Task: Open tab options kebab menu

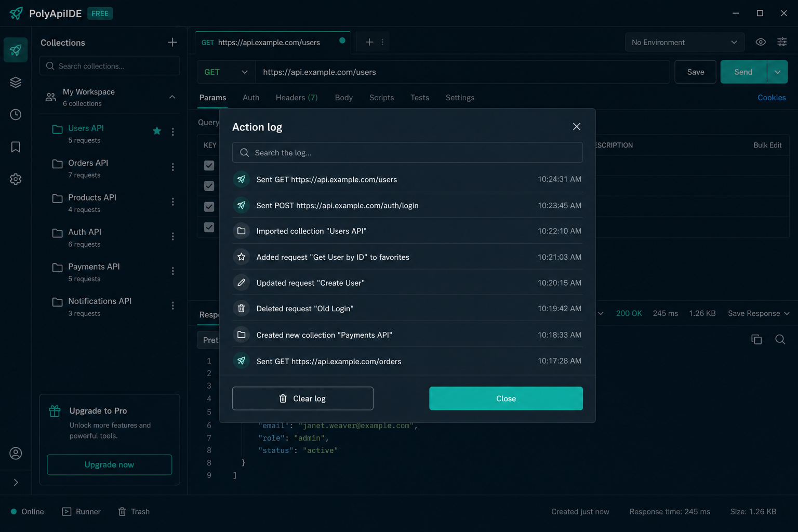Action: tap(383, 42)
